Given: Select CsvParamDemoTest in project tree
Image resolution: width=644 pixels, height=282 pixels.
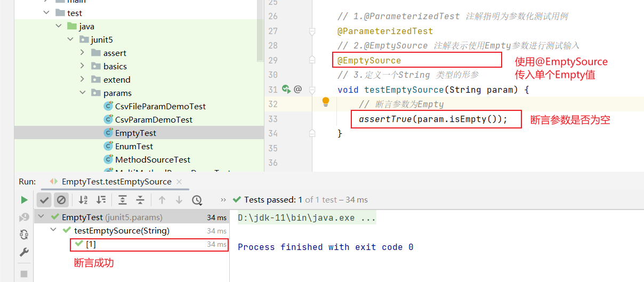Looking at the screenshot, I should pyautogui.click(x=154, y=119).
